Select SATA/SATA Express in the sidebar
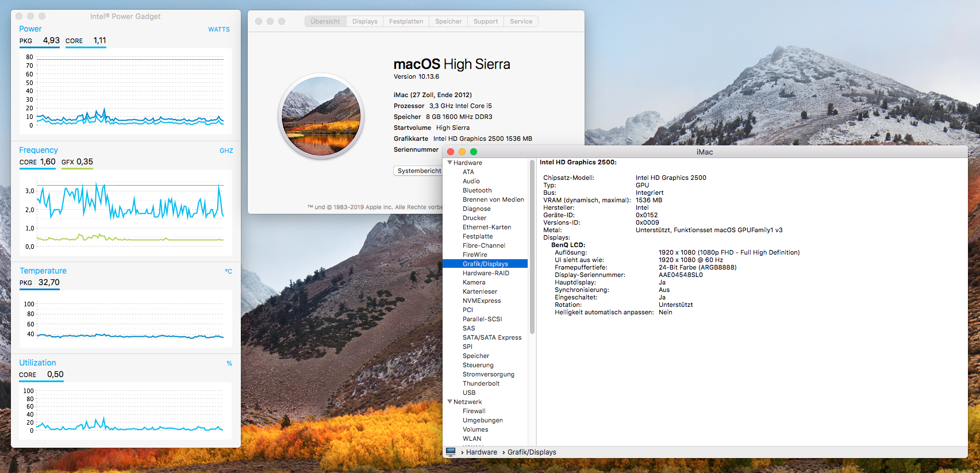Image resolution: width=980 pixels, height=473 pixels. 492,337
